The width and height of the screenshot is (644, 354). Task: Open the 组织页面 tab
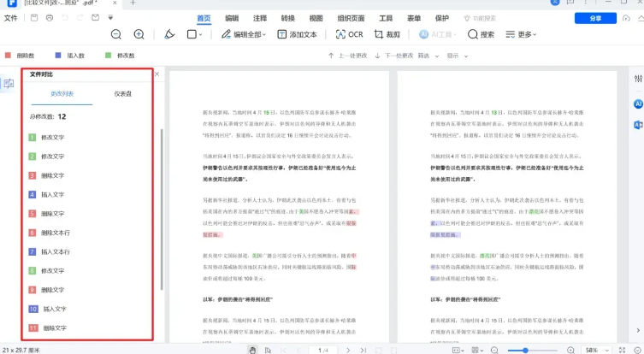click(351, 18)
